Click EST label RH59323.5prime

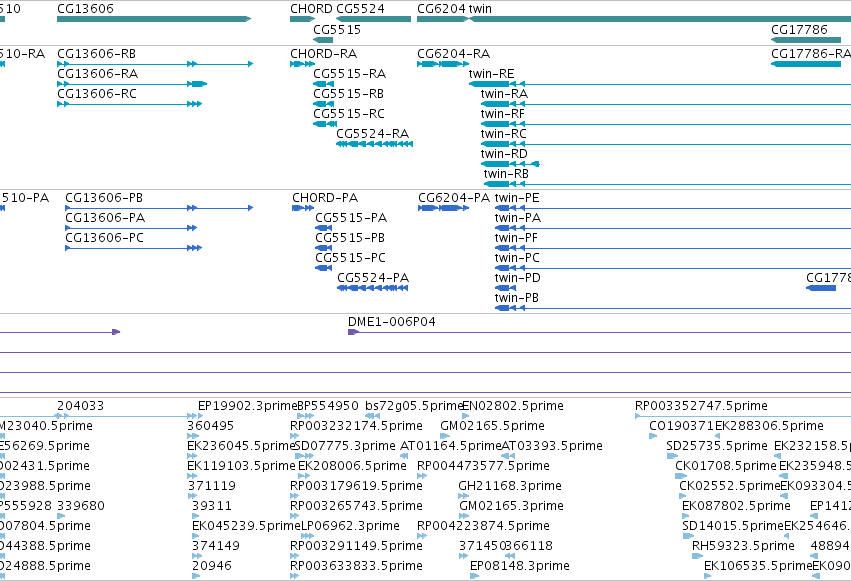743,547
